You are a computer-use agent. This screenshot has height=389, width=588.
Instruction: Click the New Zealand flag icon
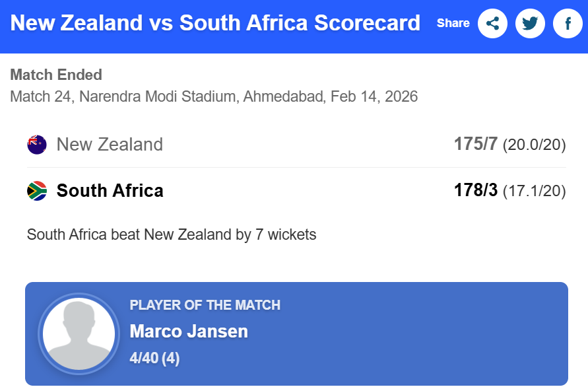click(x=37, y=145)
